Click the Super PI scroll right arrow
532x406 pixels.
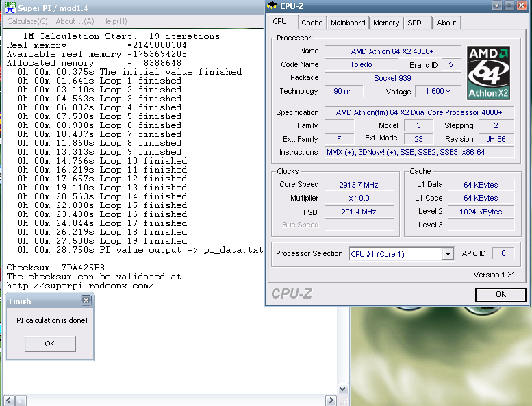tap(331, 401)
